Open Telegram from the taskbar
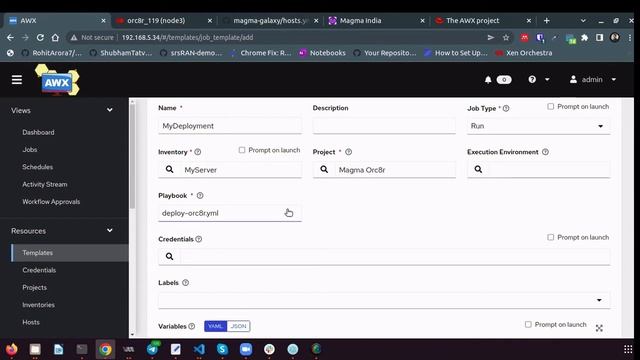 (152, 349)
